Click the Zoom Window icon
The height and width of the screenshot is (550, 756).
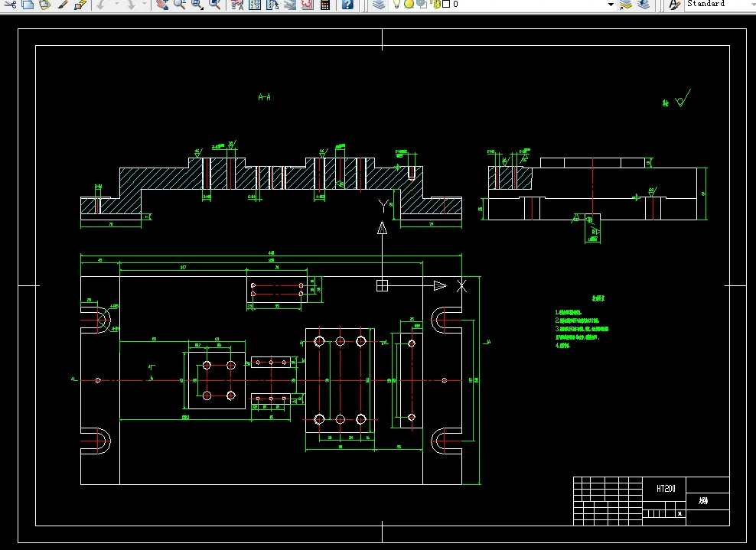pos(197,5)
